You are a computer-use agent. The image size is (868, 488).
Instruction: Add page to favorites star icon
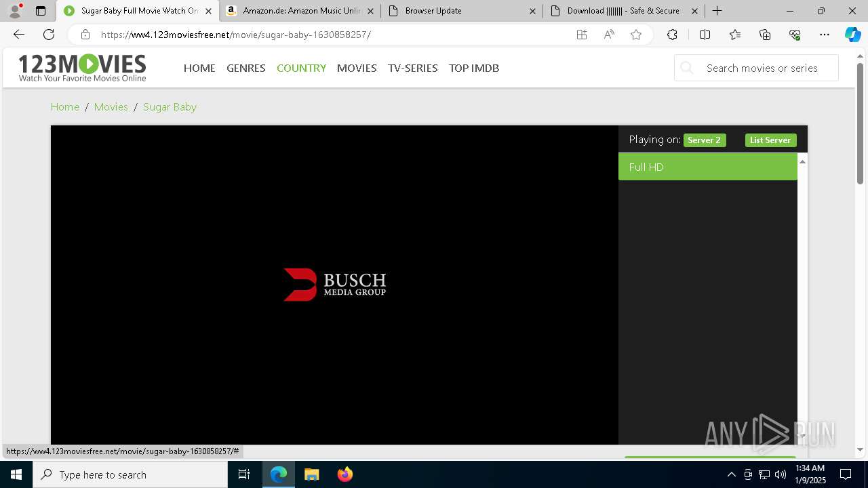636,35
